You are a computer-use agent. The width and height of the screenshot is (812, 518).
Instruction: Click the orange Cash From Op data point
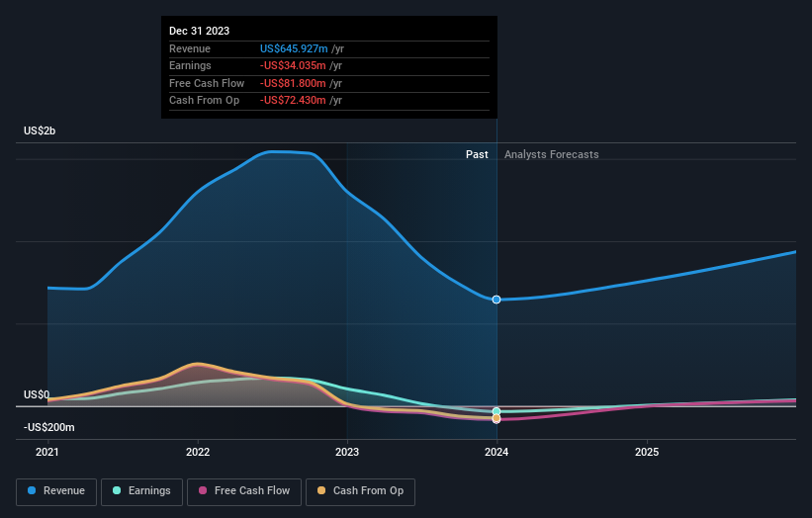click(496, 418)
